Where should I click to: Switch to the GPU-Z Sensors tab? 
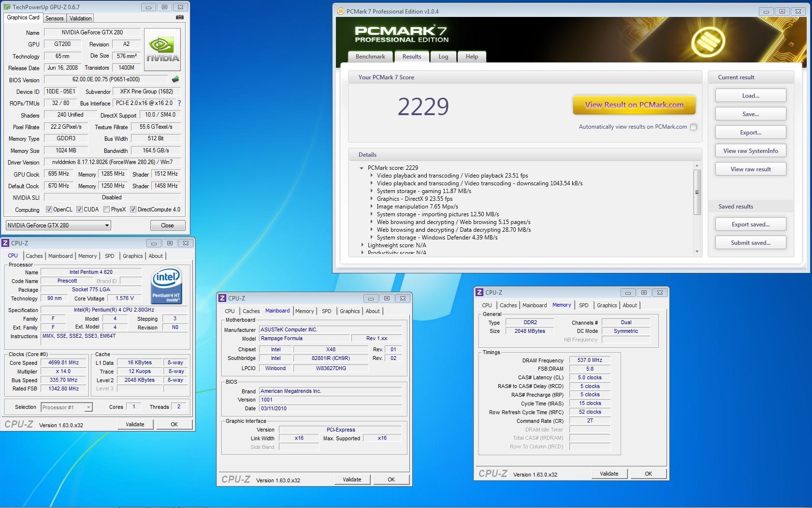(55, 18)
